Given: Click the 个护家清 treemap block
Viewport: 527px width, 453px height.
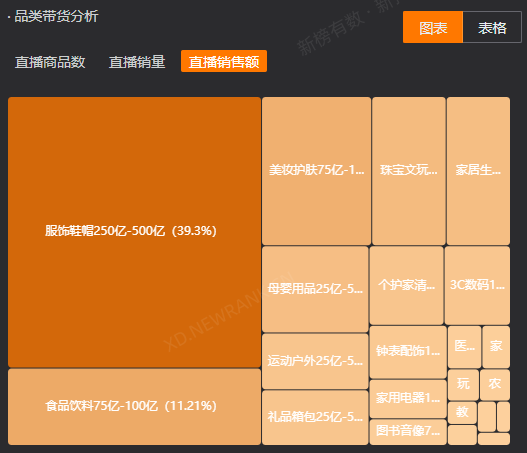Looking at the screenshot, I should pos(406,285).
